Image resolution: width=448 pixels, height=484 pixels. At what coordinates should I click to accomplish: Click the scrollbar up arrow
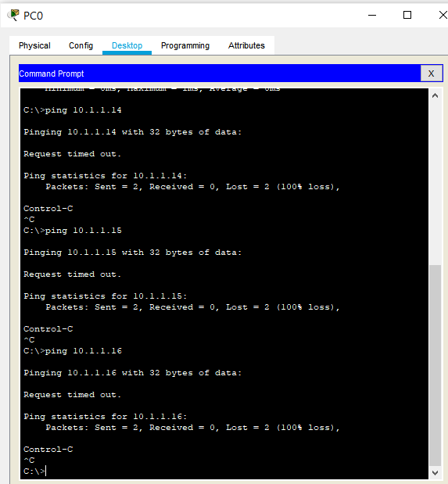pyautogui.click(x=435, y=95)
